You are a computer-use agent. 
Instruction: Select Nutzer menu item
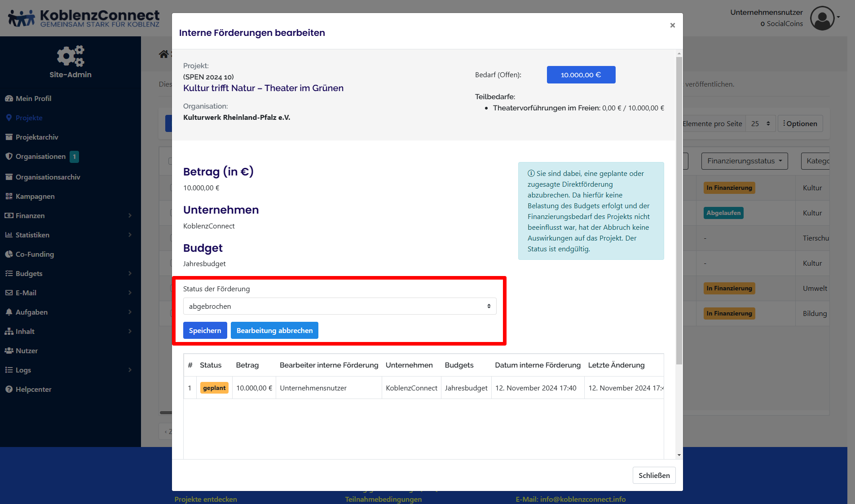pyautogui.click(x=26, y=351)
